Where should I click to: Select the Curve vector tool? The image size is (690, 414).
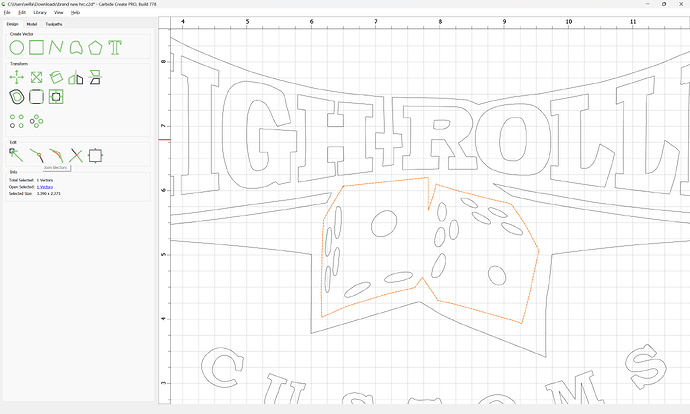(76, 48)
